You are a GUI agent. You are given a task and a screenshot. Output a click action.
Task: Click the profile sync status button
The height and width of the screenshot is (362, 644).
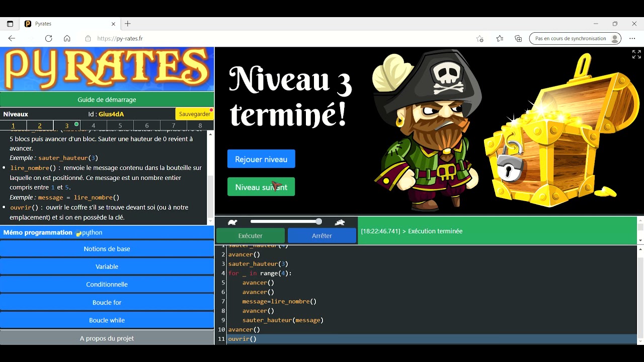[x=575, y=38]
